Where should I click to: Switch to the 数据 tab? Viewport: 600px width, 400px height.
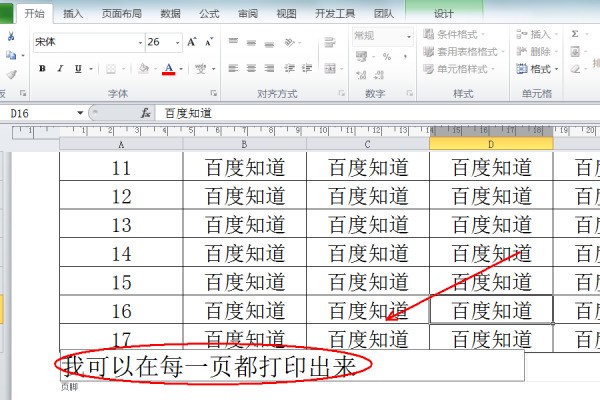[170, 14]
